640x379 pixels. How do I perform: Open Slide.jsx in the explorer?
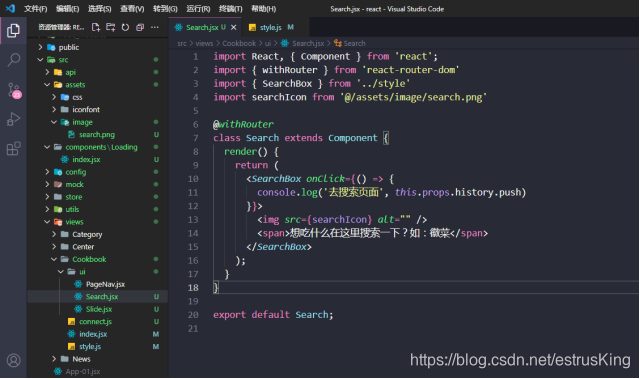pos(99,309)
